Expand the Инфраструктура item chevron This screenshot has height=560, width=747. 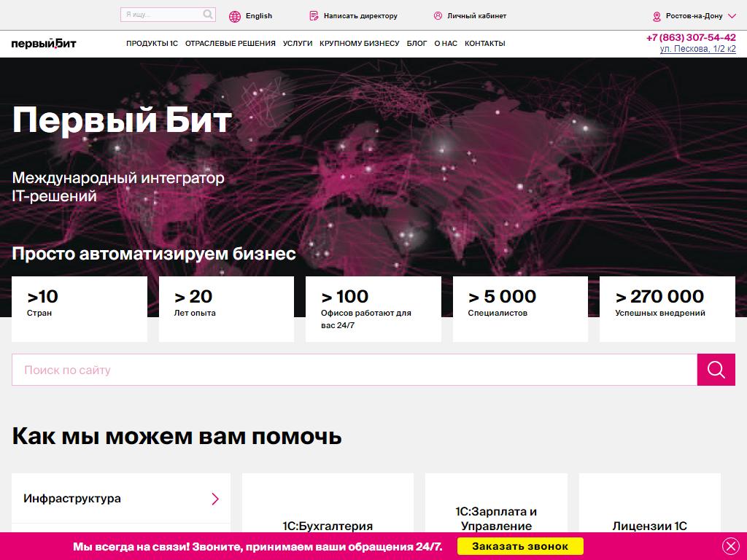[x=215, y=499]
